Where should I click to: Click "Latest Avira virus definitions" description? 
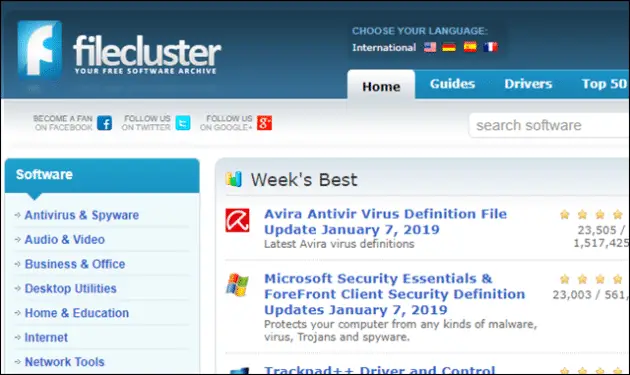point(339,244)
